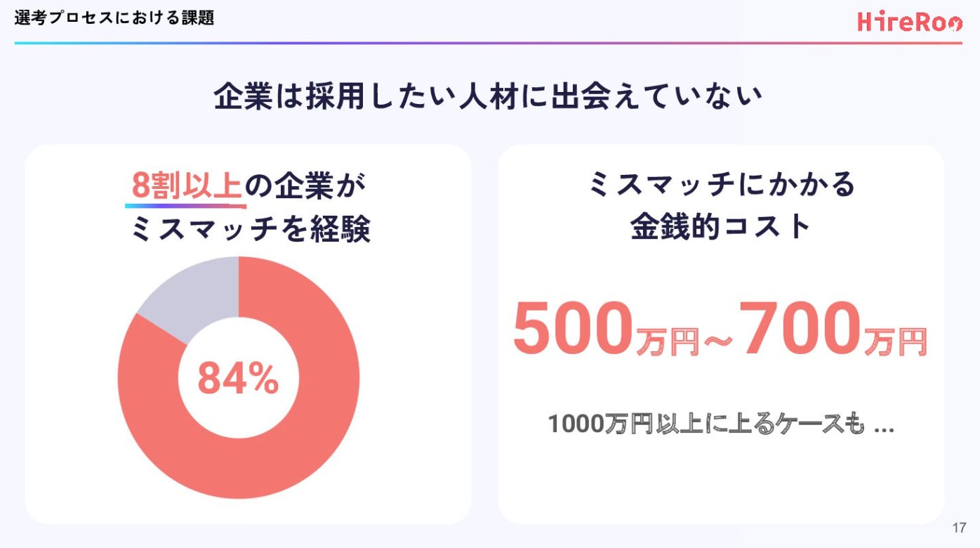Click the ミスマッチを経験 text line

(x=250, y=229)
